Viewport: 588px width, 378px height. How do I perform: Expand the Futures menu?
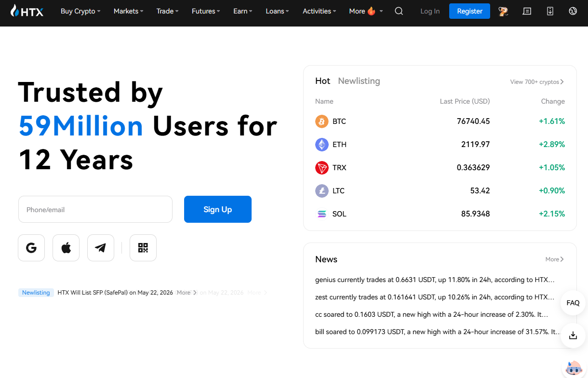(x=206, y=11)
